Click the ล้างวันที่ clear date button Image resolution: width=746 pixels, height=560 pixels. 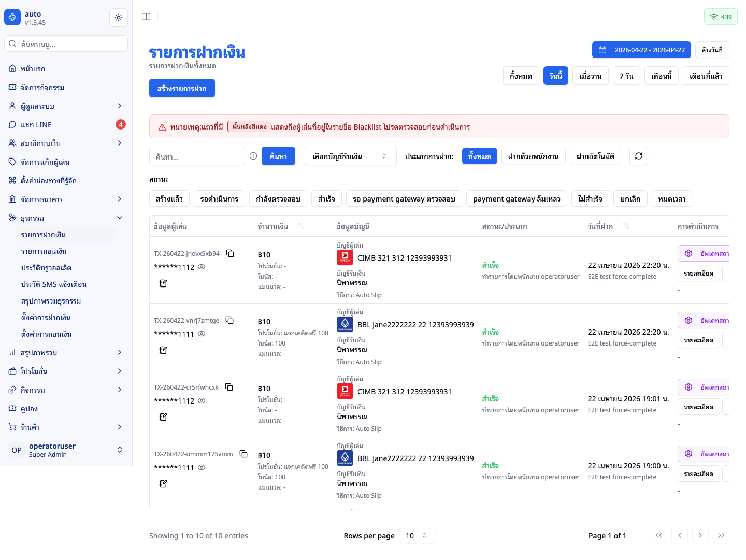pyautogui.click(x=712, y=50)
